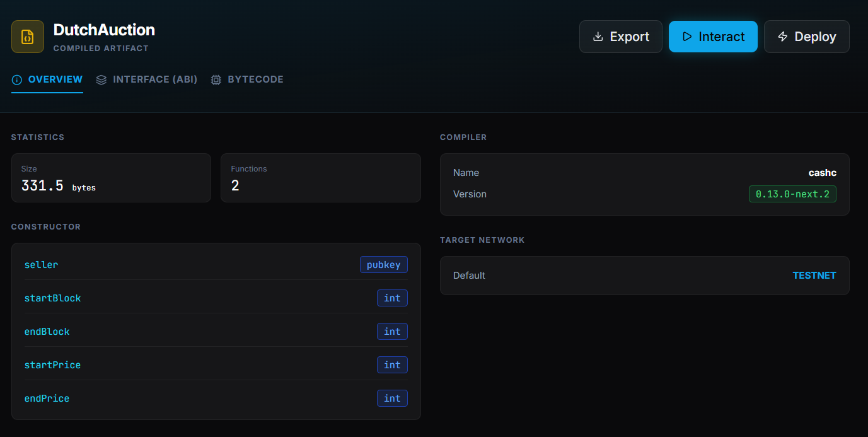Click the endPrice parameter name
The height and width of the screenshot is (437, 868).
(47, 399)
